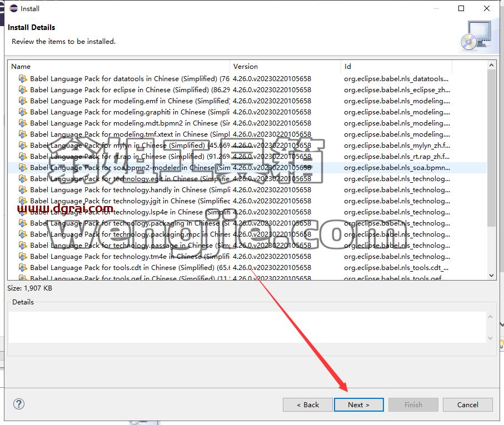Click the feature list vertical scrollbar thumb
This screenshot has height=425, width=504.
(491, 148)
